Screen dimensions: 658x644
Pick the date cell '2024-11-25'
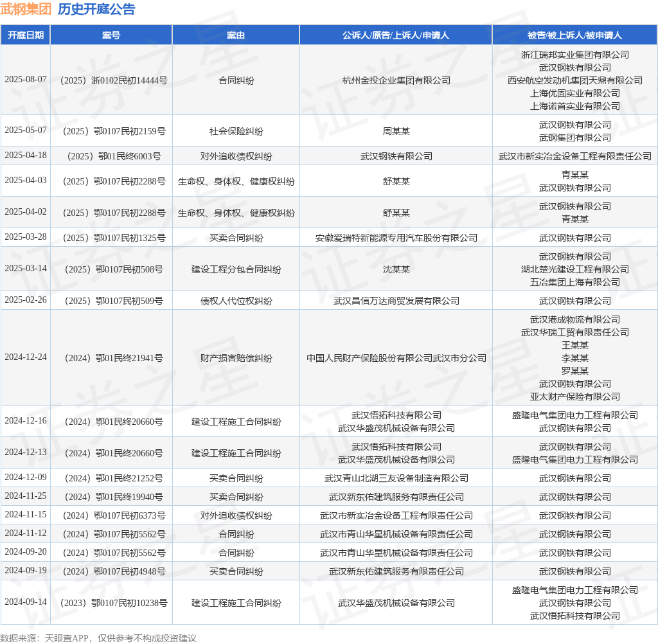click(26, 496)
